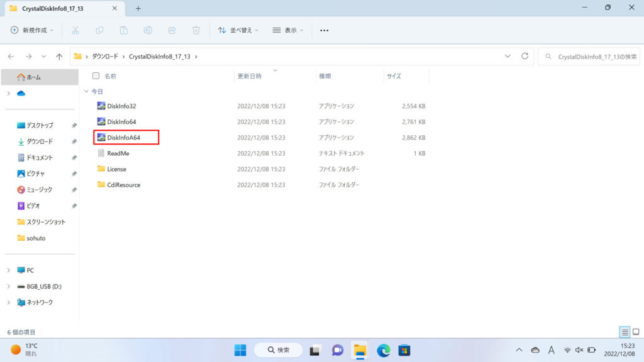Click the 2,862 KB size cell
The image size is (644, 362).
[414, 138]
